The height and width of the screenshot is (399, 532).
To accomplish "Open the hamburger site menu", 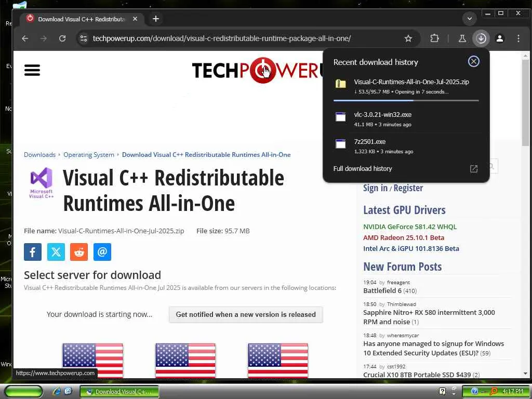I will (x=32, y=70).
